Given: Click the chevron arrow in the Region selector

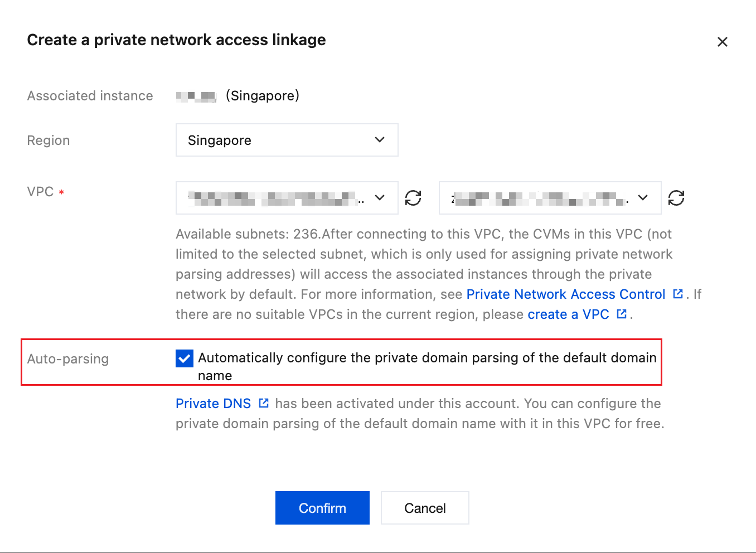Looking at the screenshot, I should pos(380,140).
